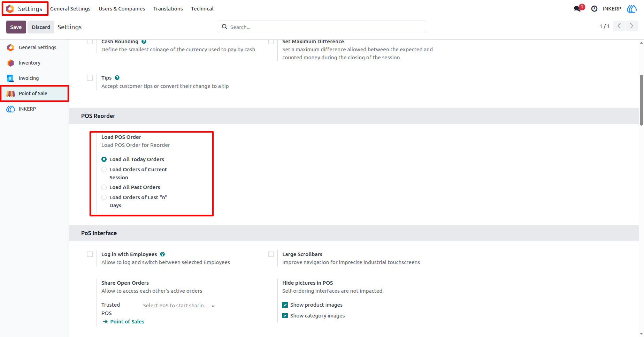Select Load All Past Orders radio
644x337 pixels.
(104, 187)
